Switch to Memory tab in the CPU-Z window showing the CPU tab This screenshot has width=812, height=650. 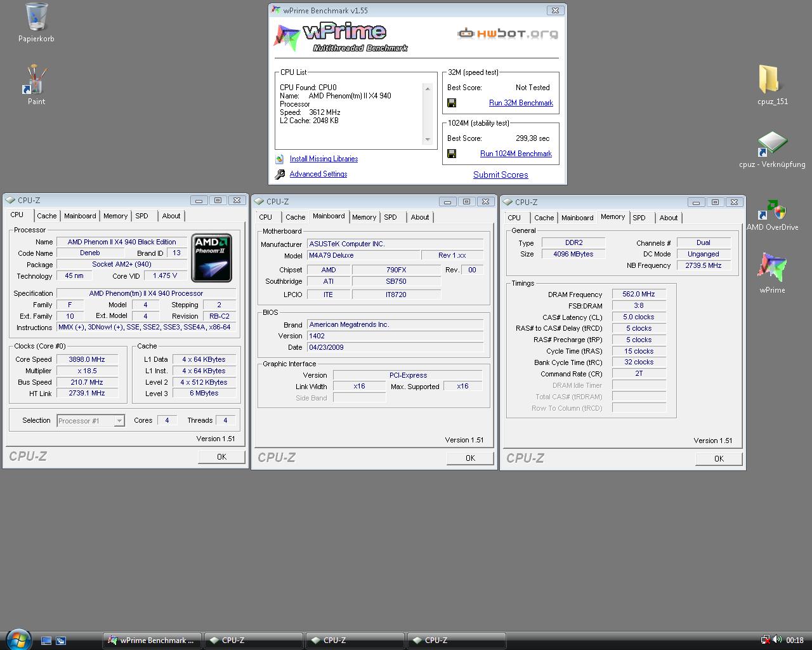coord(115,216)
